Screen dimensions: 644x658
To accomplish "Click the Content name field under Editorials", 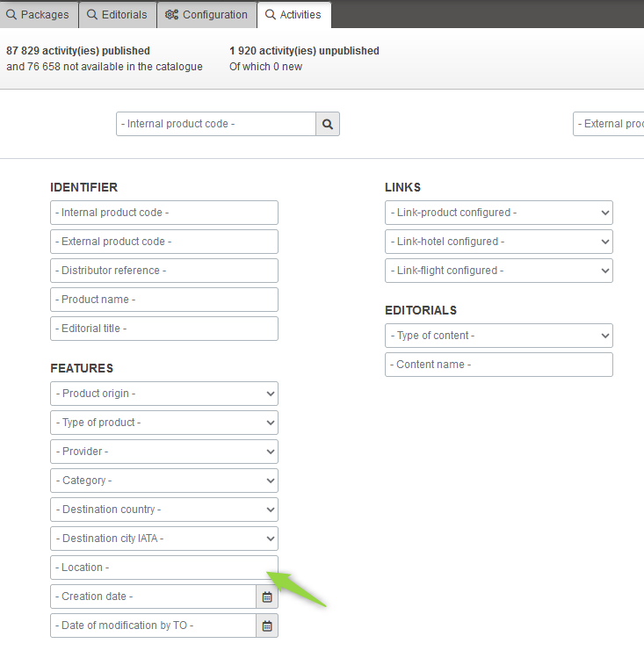I will point(498,365).
